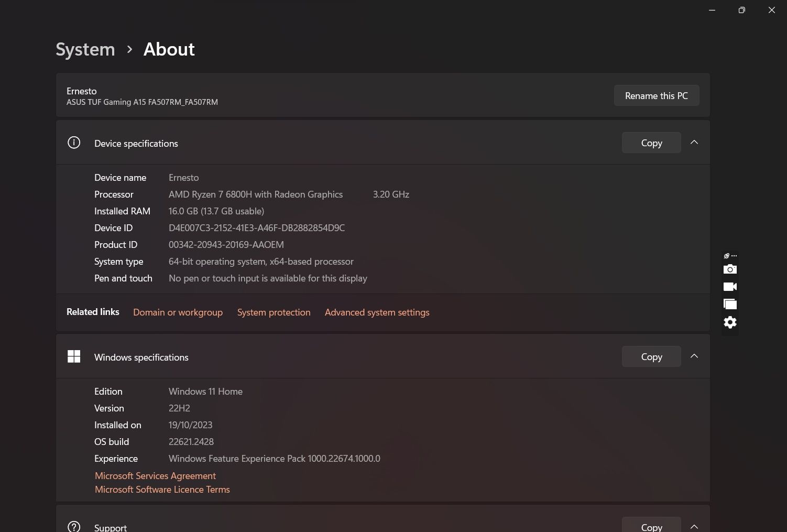The width and height of the screenshot is (787, 532).
Task: Minimize the Settings window
Action: (712, 10)
